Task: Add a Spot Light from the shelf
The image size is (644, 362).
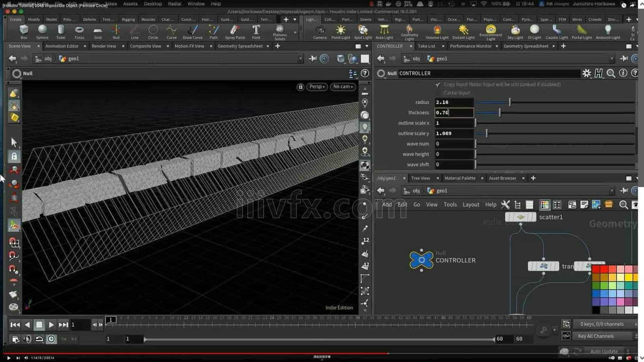Action: tap(363, 32)
